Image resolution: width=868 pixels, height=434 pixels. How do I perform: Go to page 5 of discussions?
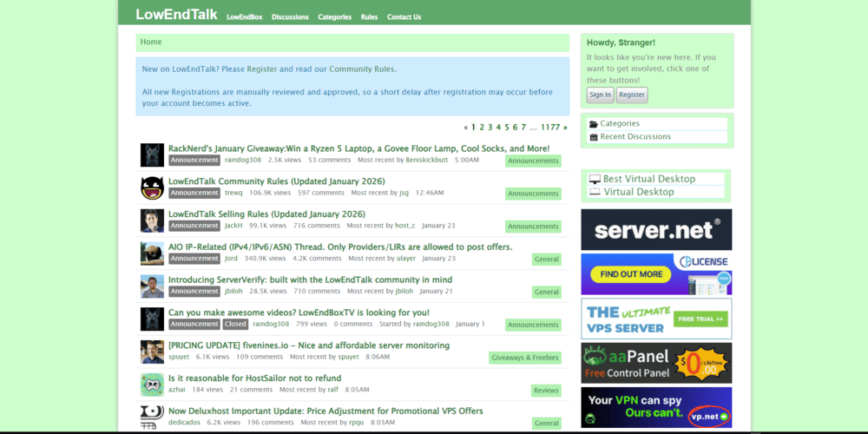point(507,128)
